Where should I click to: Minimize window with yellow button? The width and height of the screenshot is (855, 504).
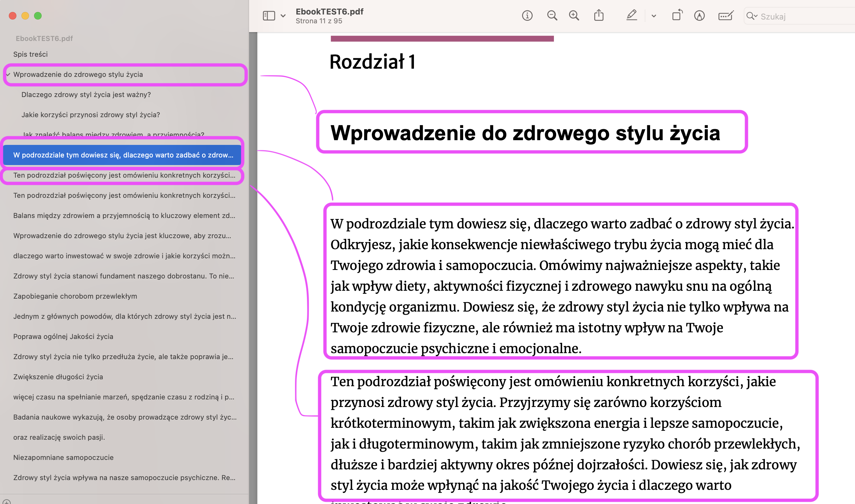25,16
